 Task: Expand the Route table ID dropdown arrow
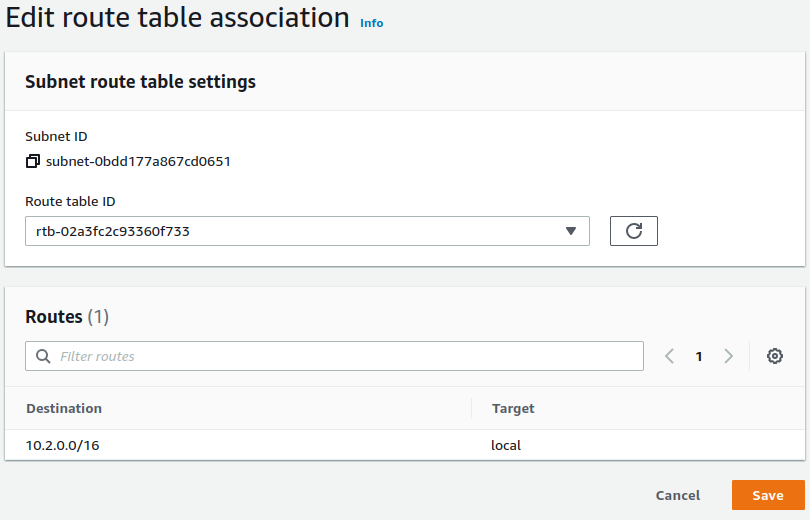tap(571, 231)
